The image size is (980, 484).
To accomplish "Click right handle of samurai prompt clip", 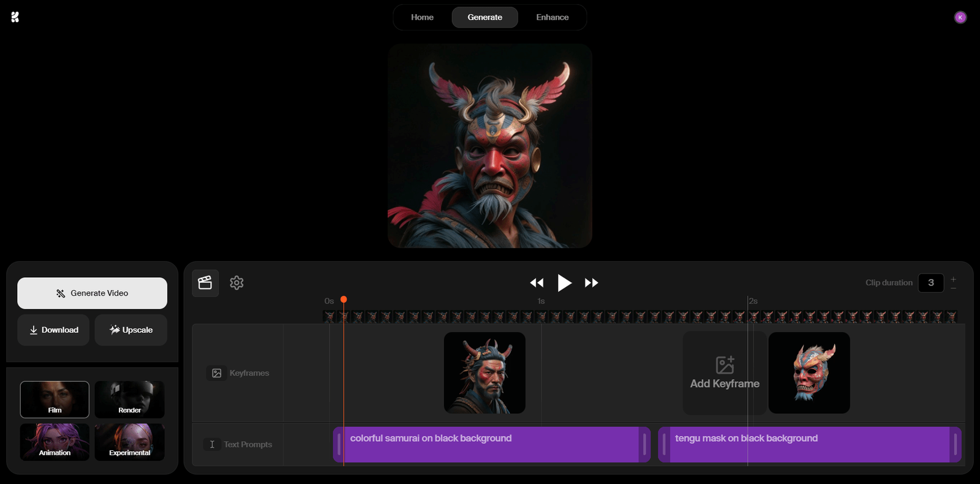I will pyautogui.click(x=644, y=444).
